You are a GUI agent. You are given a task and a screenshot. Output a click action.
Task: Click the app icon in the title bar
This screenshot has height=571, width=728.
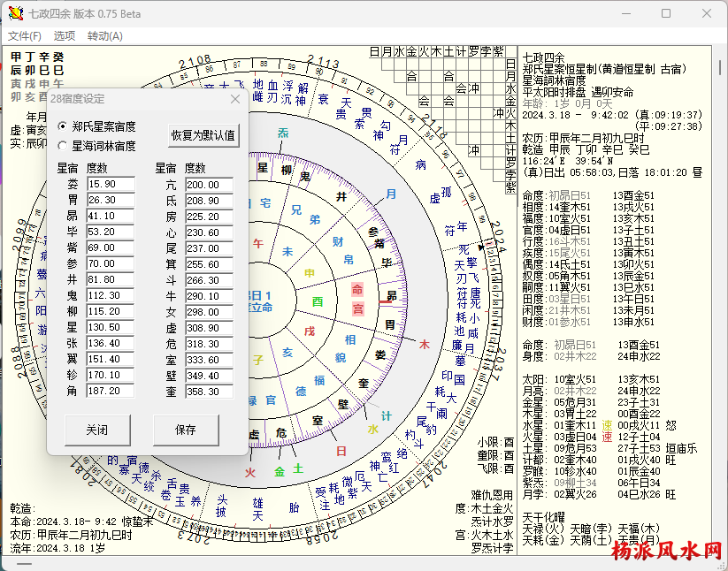(x=15, y=14)
